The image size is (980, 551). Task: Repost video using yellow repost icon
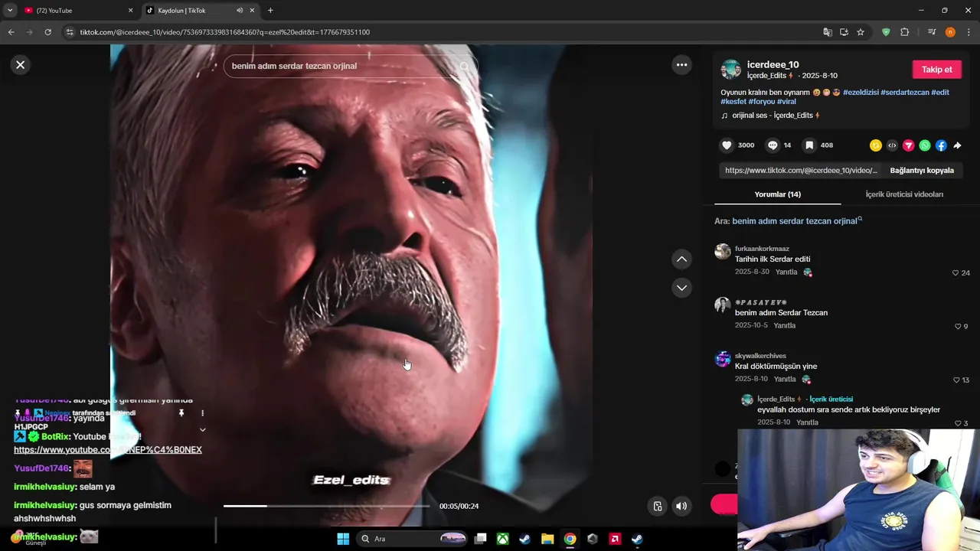click(x=876, y=145)
